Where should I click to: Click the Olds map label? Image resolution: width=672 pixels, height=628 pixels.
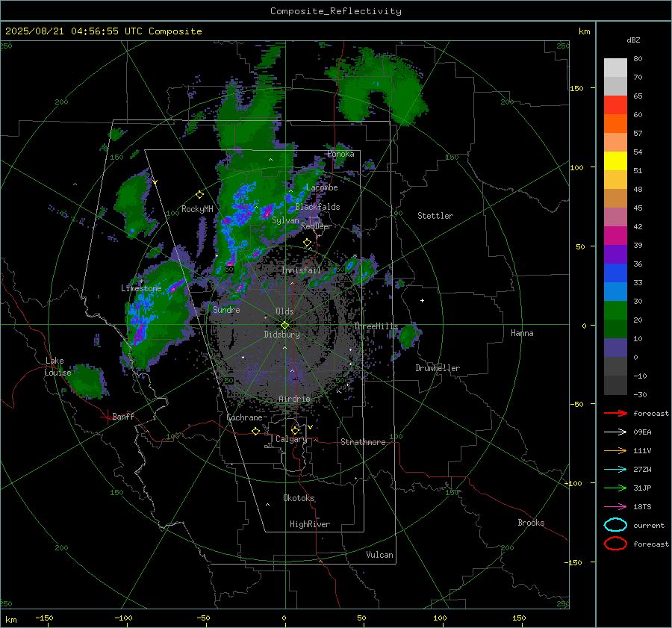click(x=284, y=311)
